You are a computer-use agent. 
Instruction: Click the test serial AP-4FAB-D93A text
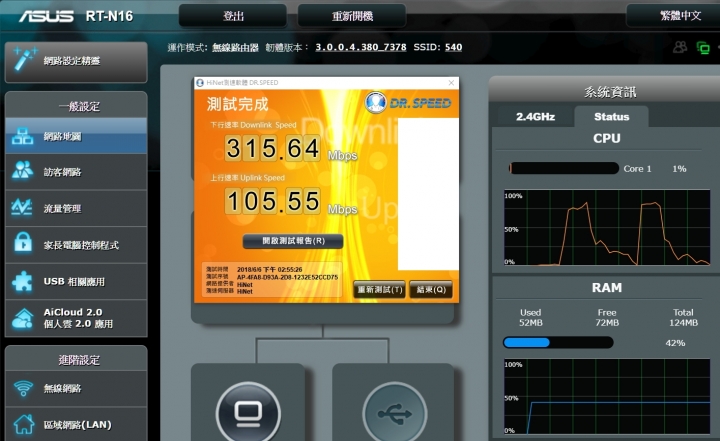287,277
